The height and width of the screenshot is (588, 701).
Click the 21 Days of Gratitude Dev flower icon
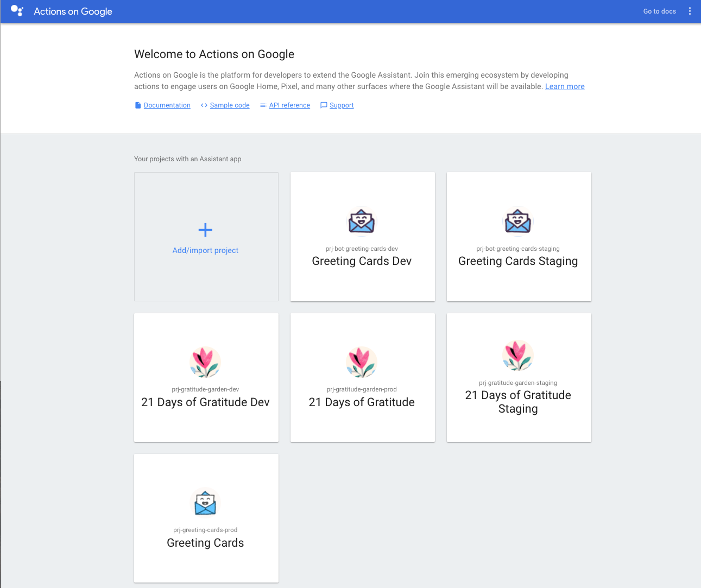click(205, 362)
